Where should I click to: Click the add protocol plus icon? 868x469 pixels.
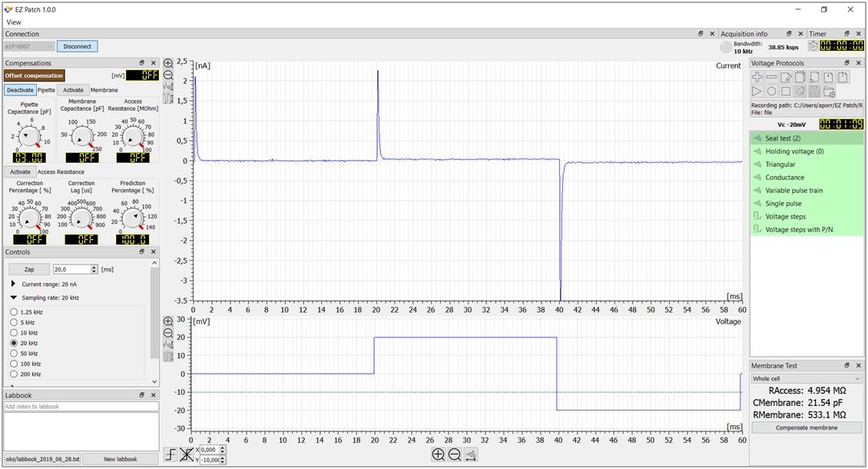pyautogui.click(x=757, y=77)
